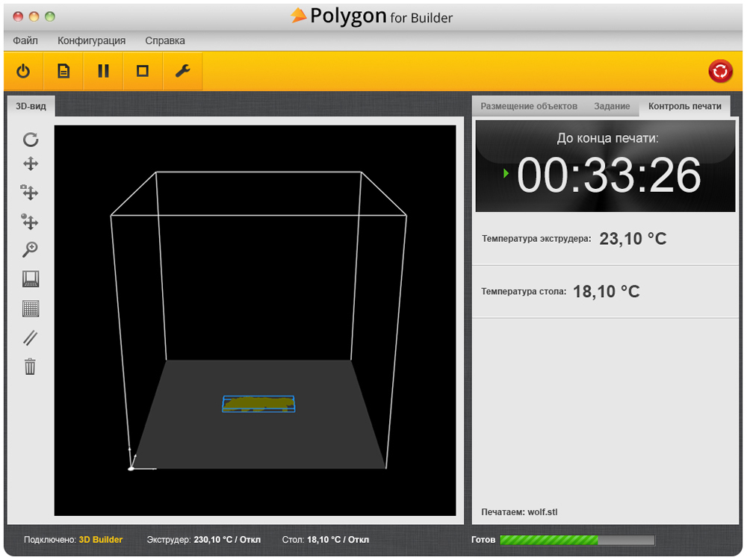
Task: Switch to Задание tab
Action: [x=612, y=106]
